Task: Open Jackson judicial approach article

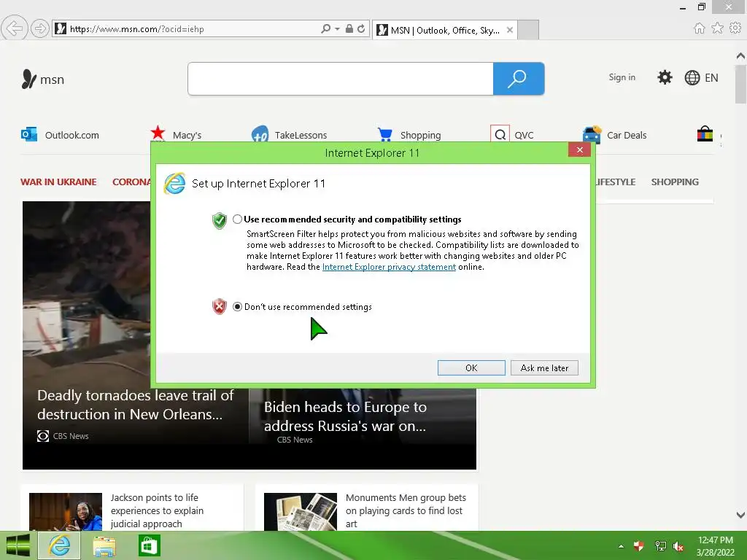Action: (157, 510)
